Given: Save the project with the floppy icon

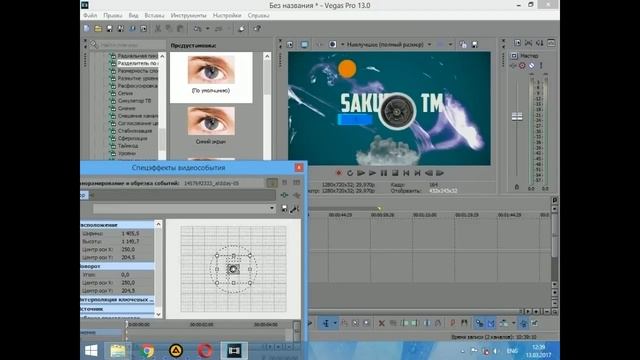Looking at the screenshot, I should click(x=109, y=29).
